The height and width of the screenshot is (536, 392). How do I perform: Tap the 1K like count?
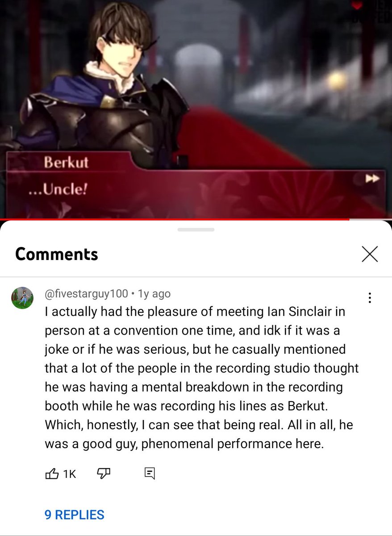[x=70, y=474]
